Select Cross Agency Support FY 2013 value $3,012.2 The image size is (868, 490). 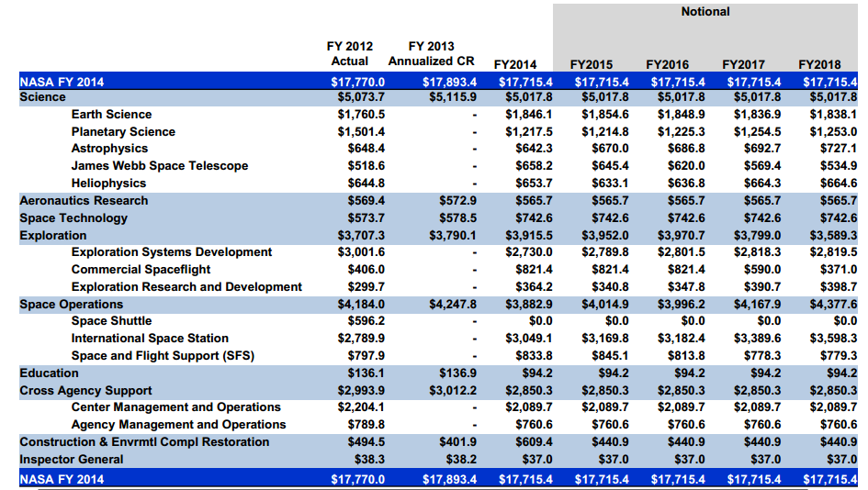pos(453,391)
